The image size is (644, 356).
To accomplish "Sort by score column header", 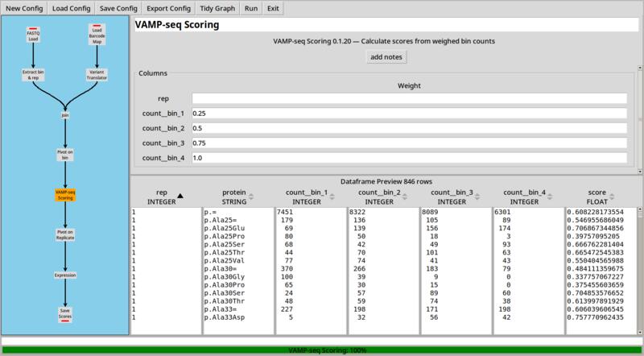I will click(601, 197).
